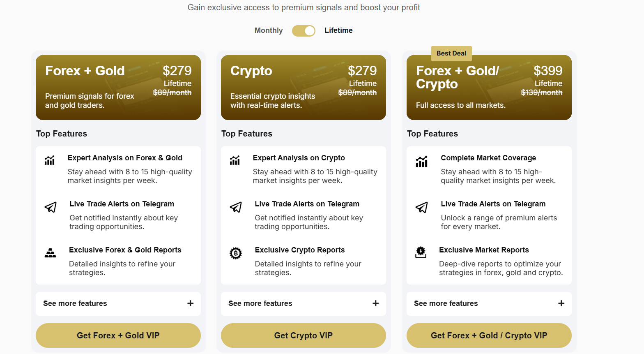Expand See more features under Forex + Gold
Screen dimensions: 644x354
(118, 303)
